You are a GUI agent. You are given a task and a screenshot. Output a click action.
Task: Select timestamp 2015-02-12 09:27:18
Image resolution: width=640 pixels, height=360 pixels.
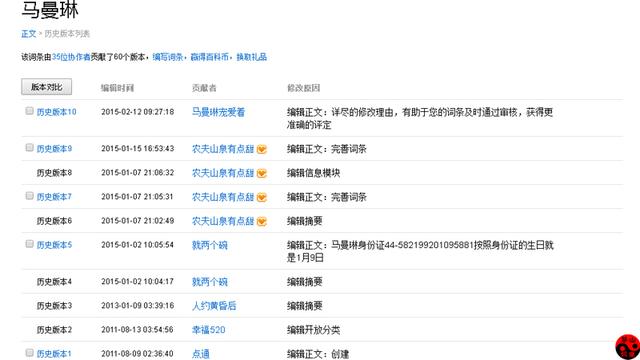(138, 112)
